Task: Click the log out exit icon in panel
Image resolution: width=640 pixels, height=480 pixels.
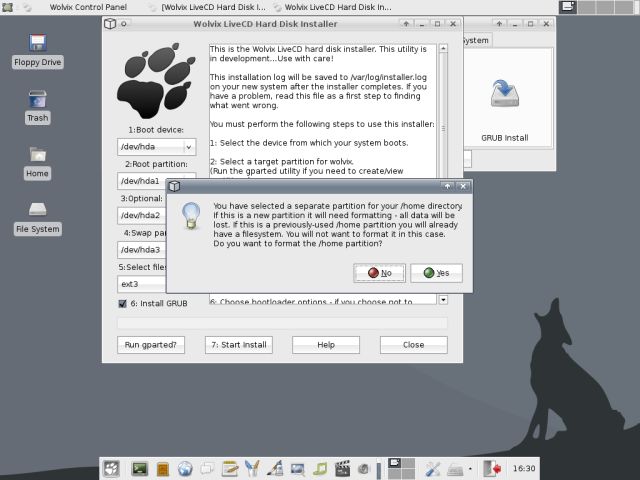Action: tap(491, 468)
